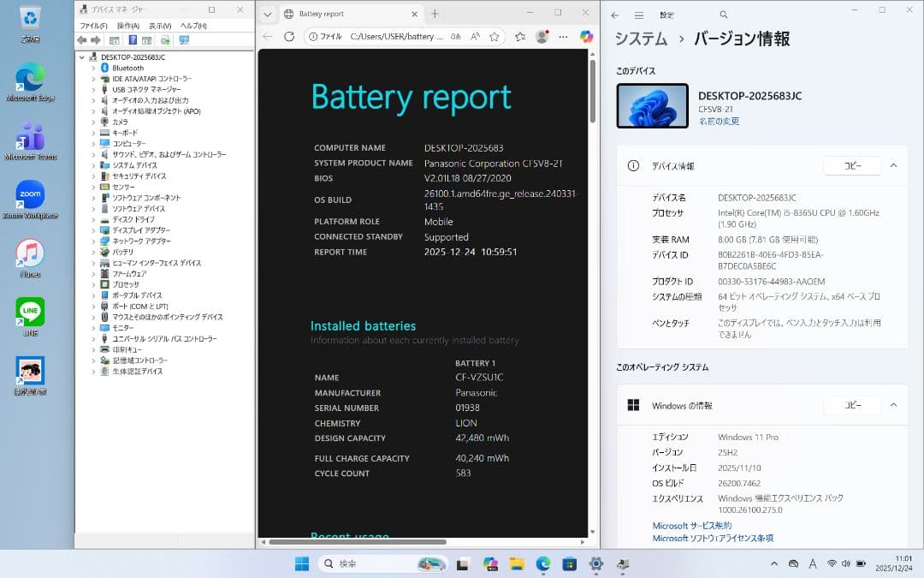This screenshot has height=578, width=924.
Task: Open the Edge tab actions dropdown
Action: pos(268,15)
